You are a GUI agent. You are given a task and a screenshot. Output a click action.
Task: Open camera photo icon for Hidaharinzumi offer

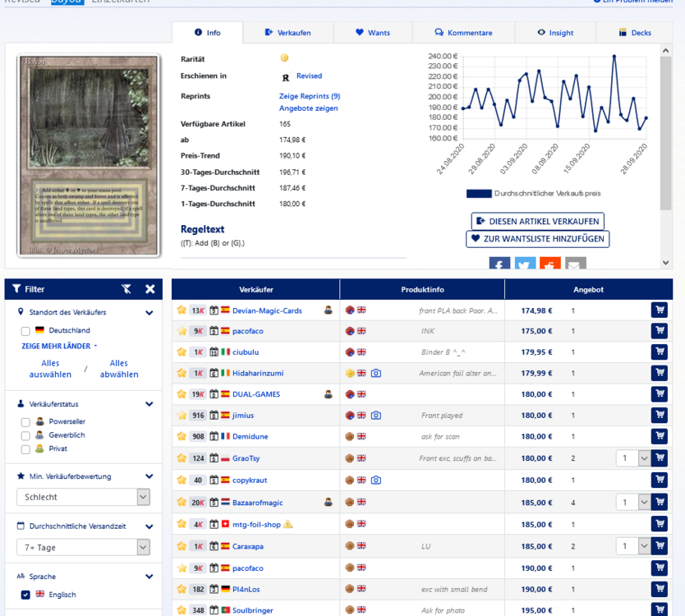[376, 373]
